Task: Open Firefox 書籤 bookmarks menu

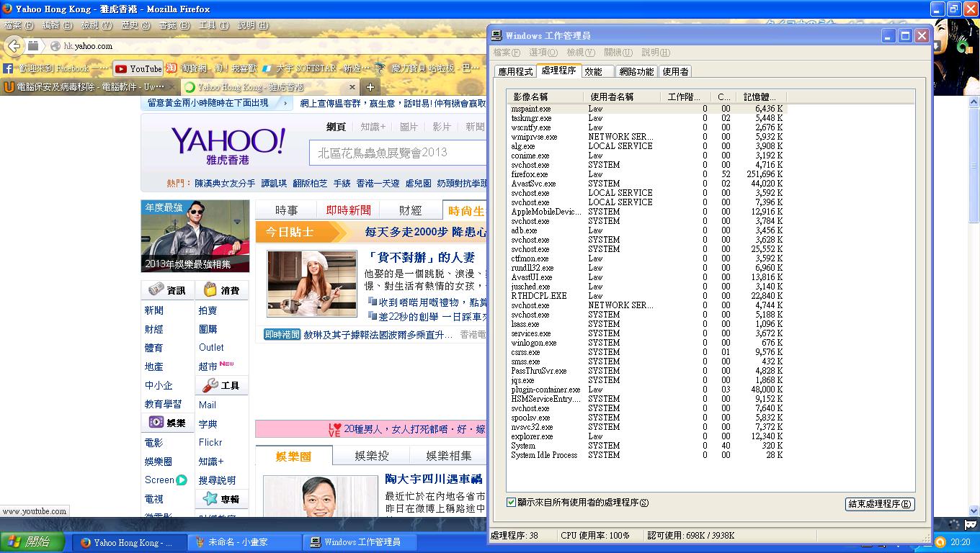Action: click(x=174, y=25)
